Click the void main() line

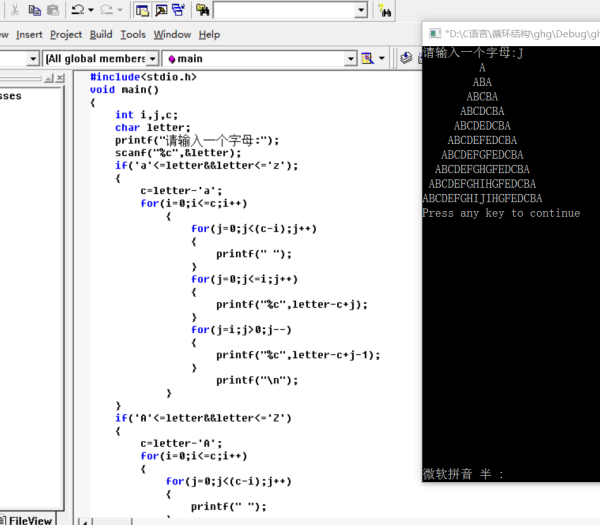pos(124,90)
